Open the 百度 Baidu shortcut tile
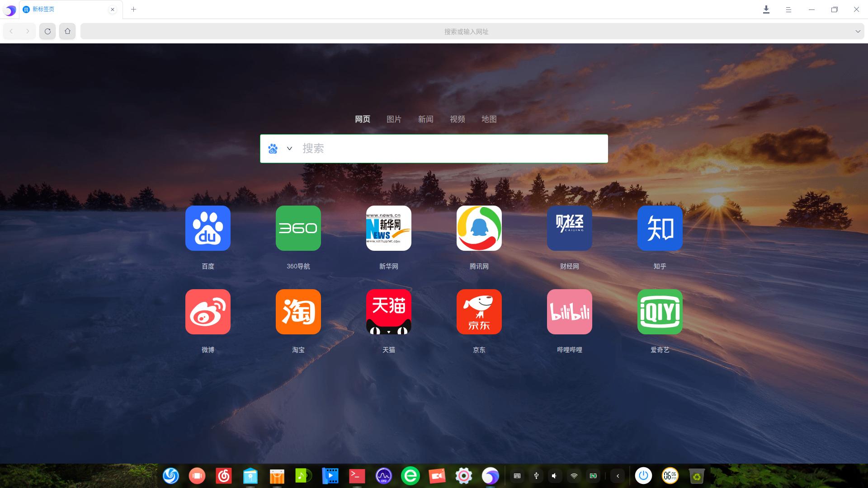This screenshot has height=488, width=868. click(208, 228)
